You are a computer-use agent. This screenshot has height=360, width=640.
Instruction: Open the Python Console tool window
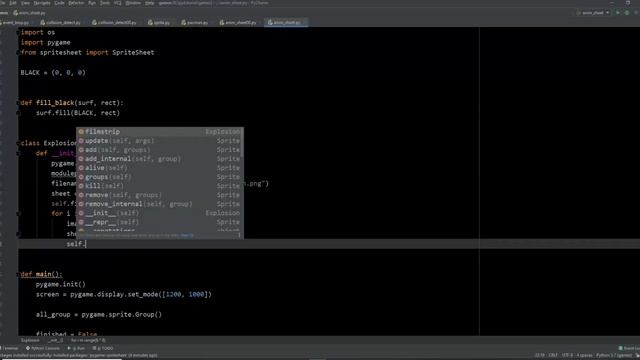tap(43, 348)
